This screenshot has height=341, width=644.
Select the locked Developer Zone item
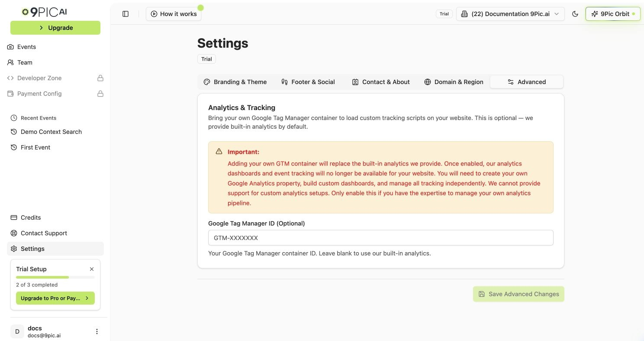[x=55, y=78]
